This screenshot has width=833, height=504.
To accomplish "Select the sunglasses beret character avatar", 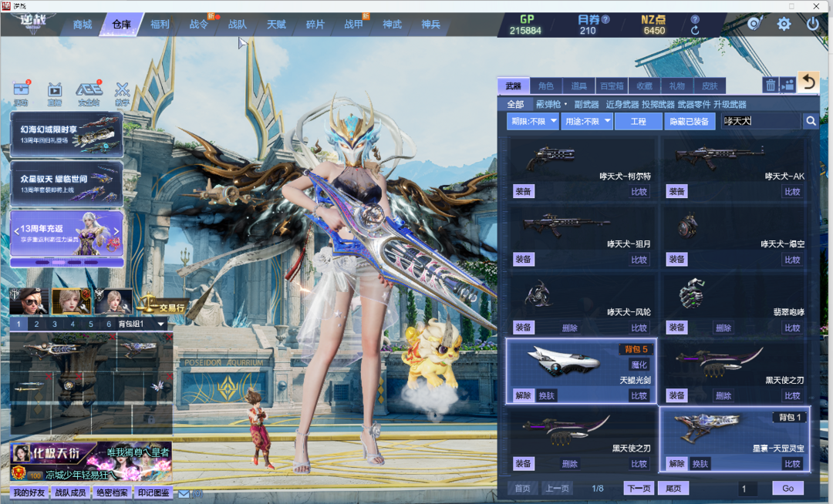I will pos(29,301).
